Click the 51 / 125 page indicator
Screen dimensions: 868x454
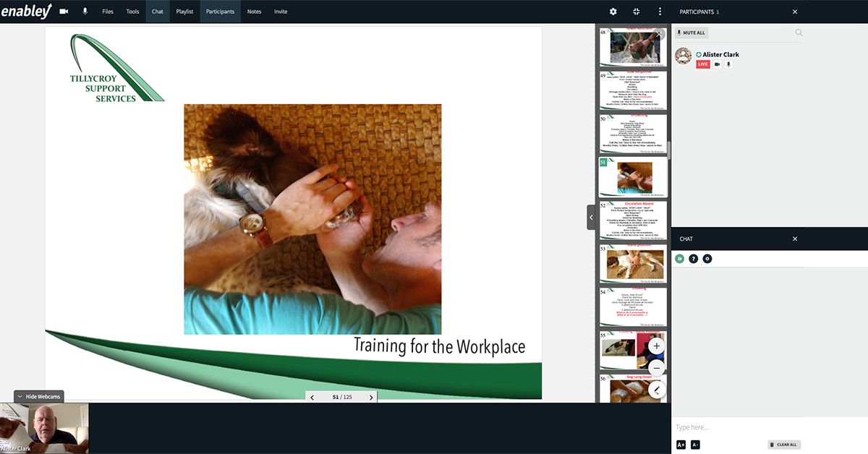click(x=342, y=397)
